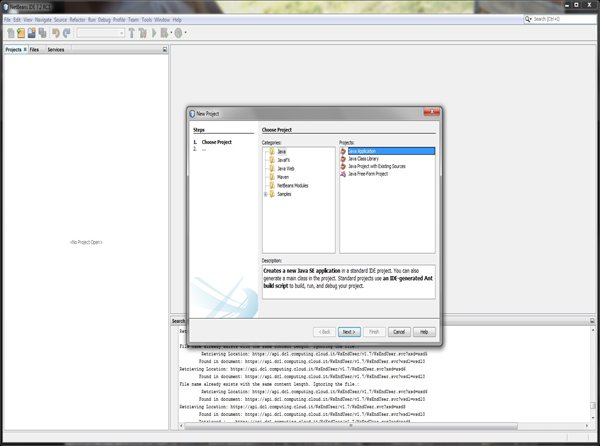This screenshot has height=446, width=600.
Task: Open the Refactor menu
Action: pos(78,20)
